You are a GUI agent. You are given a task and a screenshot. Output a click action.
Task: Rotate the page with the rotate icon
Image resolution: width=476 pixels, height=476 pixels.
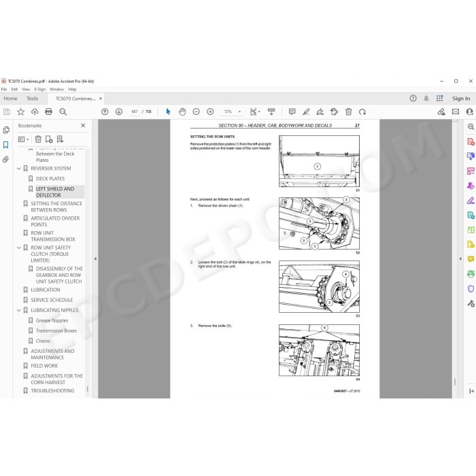(362, 112)
